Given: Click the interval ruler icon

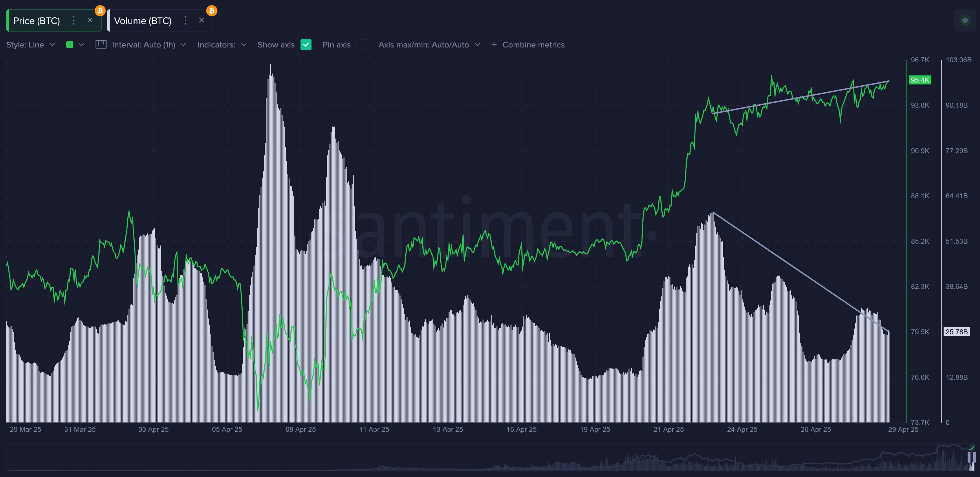Looking at the screenshot, I should click(x=101, y=45).
